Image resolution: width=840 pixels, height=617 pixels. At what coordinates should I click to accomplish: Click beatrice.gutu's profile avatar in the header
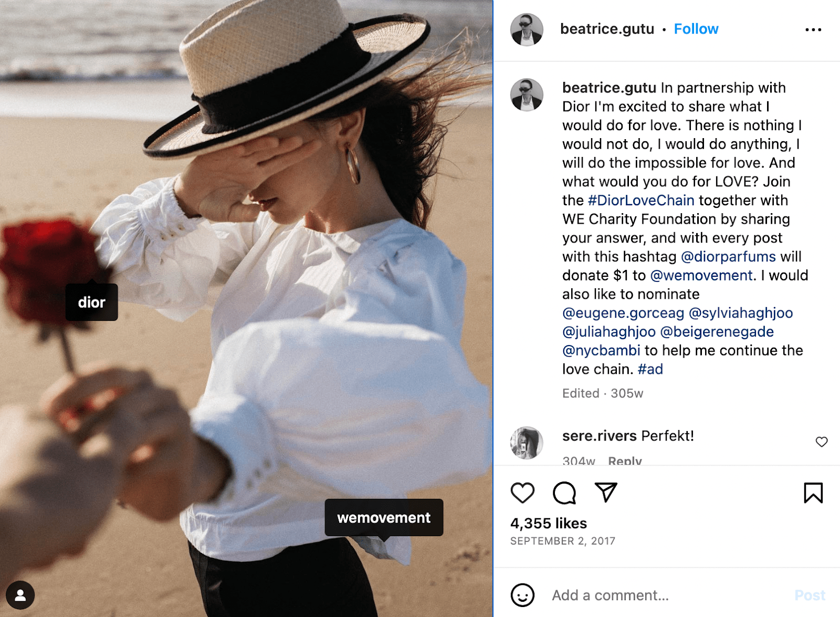pyautogui.click(x=527, y=29)
